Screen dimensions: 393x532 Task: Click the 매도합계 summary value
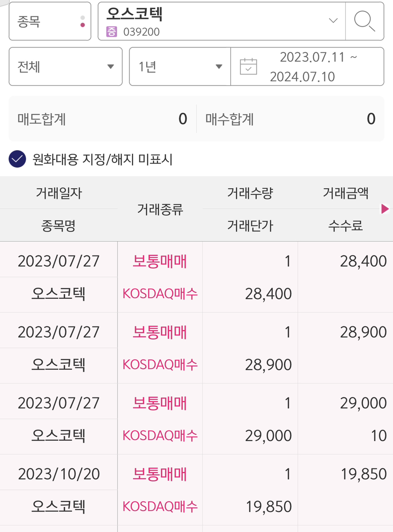tap(183, 119)
